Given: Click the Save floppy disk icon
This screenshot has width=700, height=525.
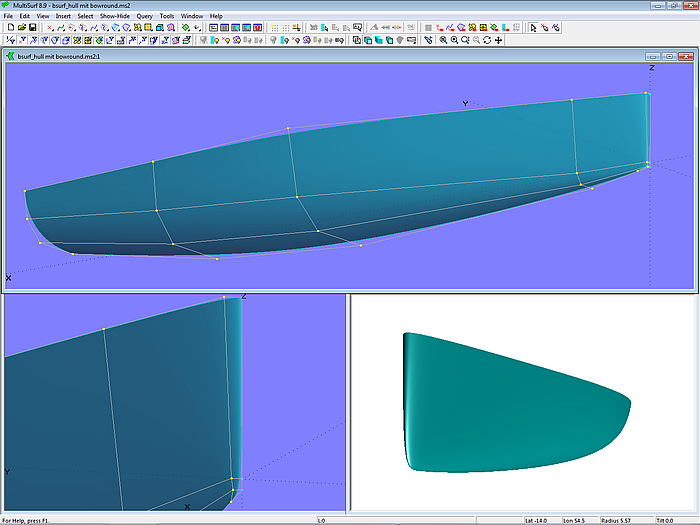Looking at the screenshot, I should (x=32, y=28).
